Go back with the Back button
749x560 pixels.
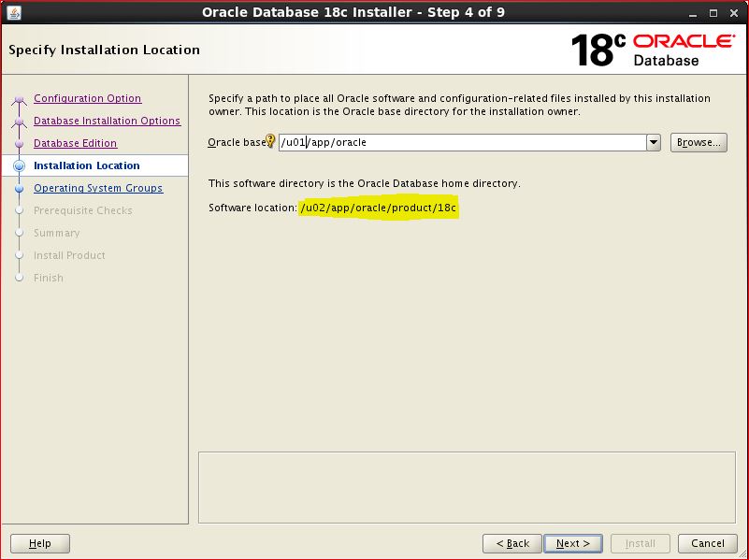pos(512,543)
